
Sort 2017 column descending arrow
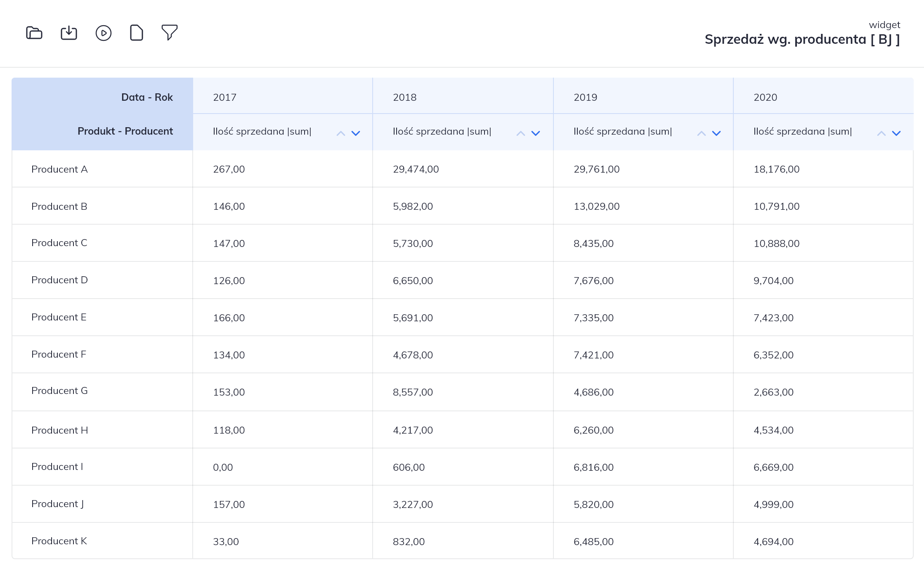356,133
